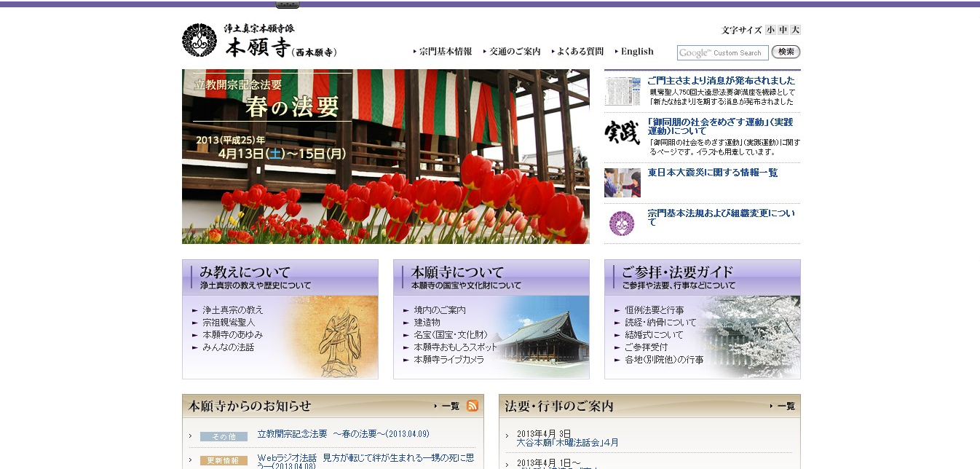Screen dimensions: 980x469
Task: Click the Hongwanji crest logo
Action: pos(199,40)
